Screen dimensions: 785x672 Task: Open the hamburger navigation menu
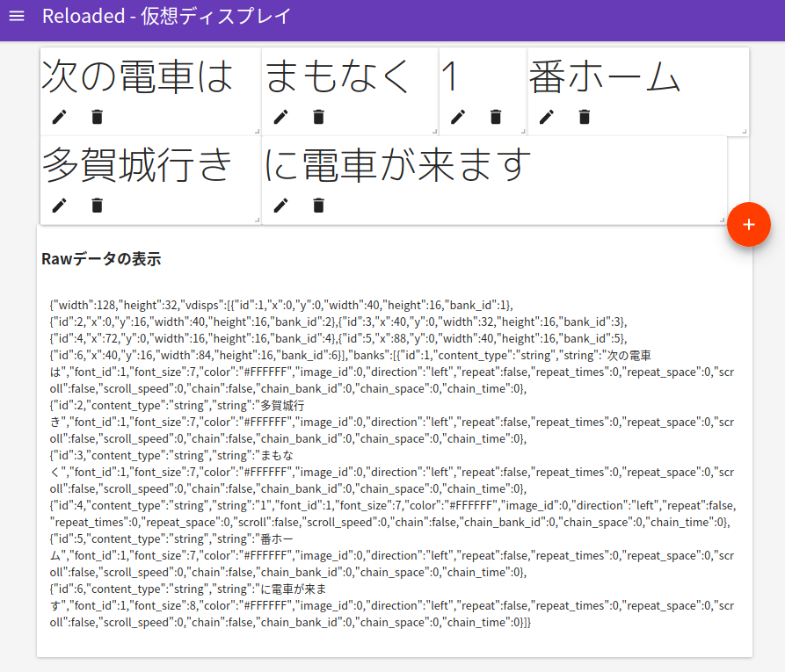pos(17,16)
